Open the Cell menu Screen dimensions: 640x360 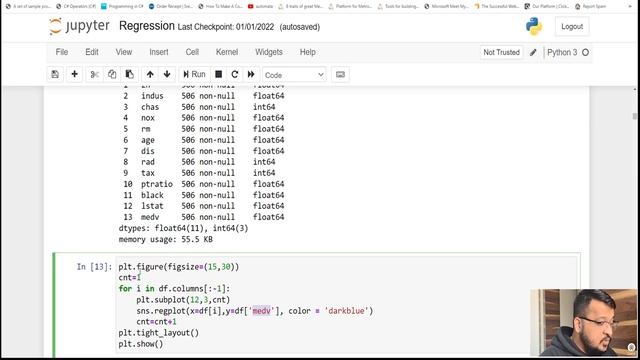192,52
